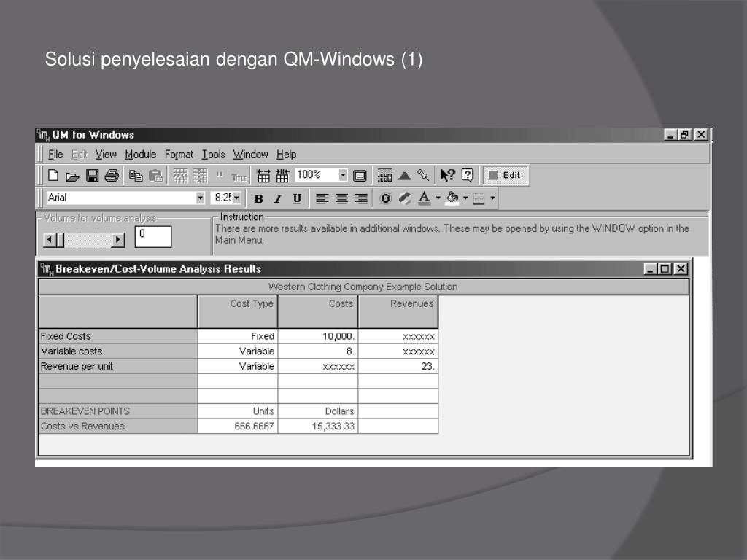Restore the QM for Windows main window
The height and width of the screenshot is (560, 747).
[x=684, y=135]
